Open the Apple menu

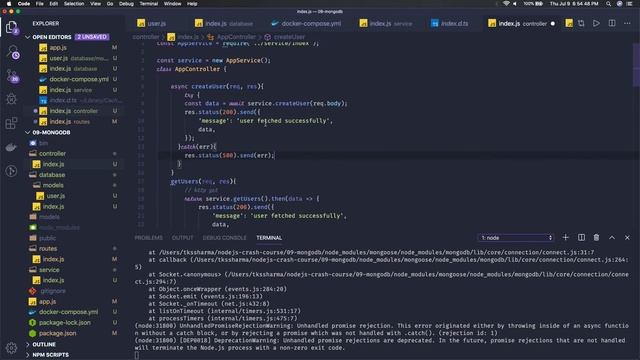coord(9,4)
